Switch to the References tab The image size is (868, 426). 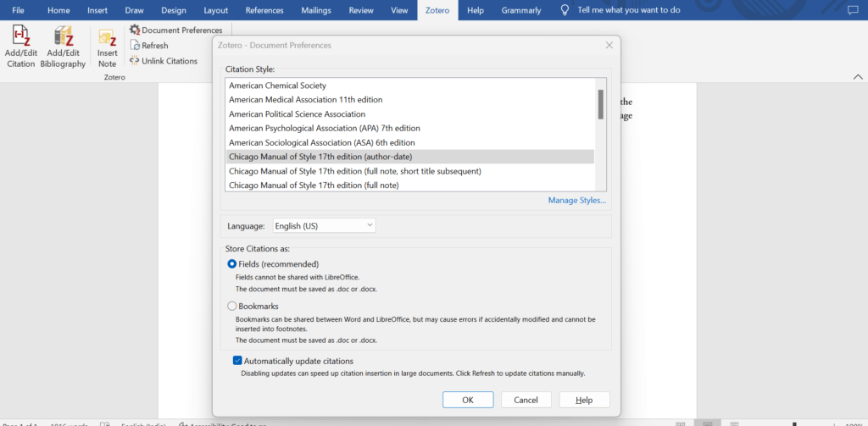(264, 10)
